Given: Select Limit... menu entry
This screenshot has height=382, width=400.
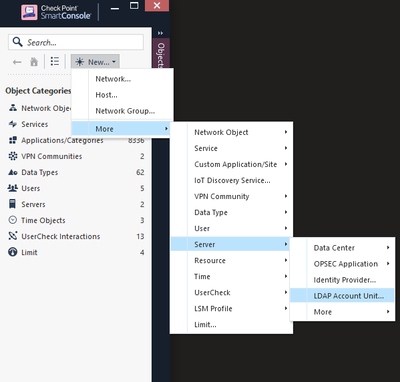Looking at the screenshot, I should pyautogui.click(x=231, y=324).
